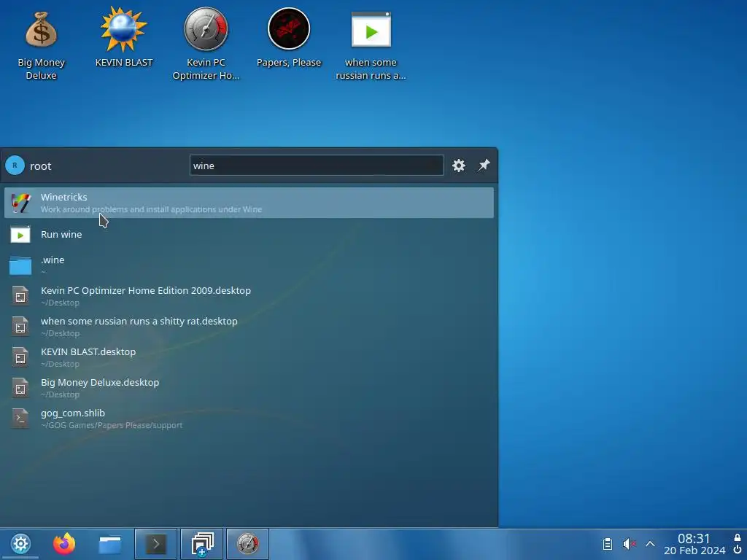Click the 'root' username label
The image size is (747, 560).
point(41,166)
